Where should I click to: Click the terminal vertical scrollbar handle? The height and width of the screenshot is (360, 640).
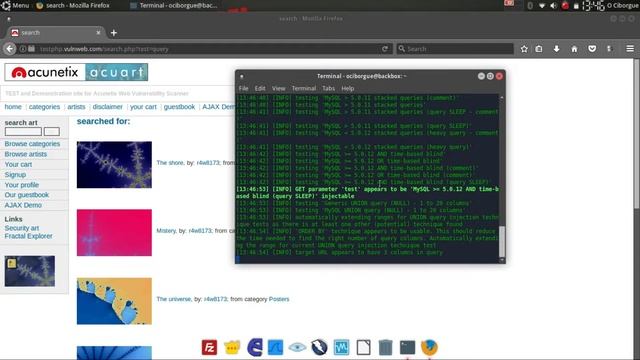pyautogui.click(x=502, y=241)
